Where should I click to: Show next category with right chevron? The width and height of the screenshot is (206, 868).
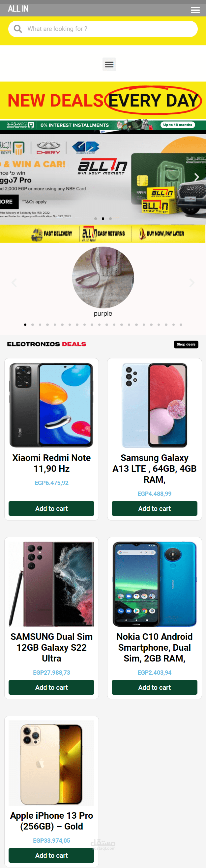[x=192, y=283]
